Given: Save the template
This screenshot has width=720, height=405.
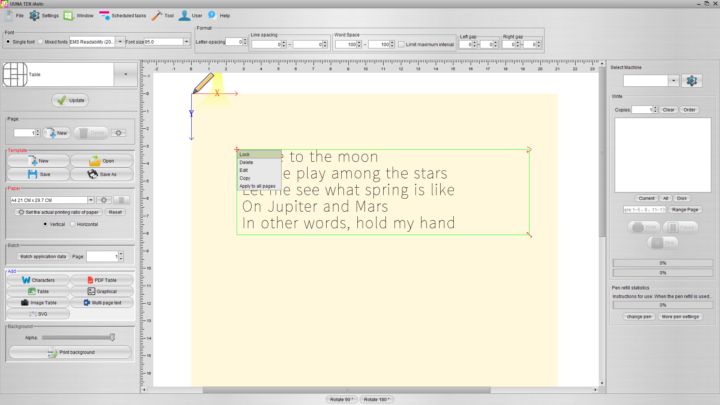Looking at the screenshot, I should point(38,174).
